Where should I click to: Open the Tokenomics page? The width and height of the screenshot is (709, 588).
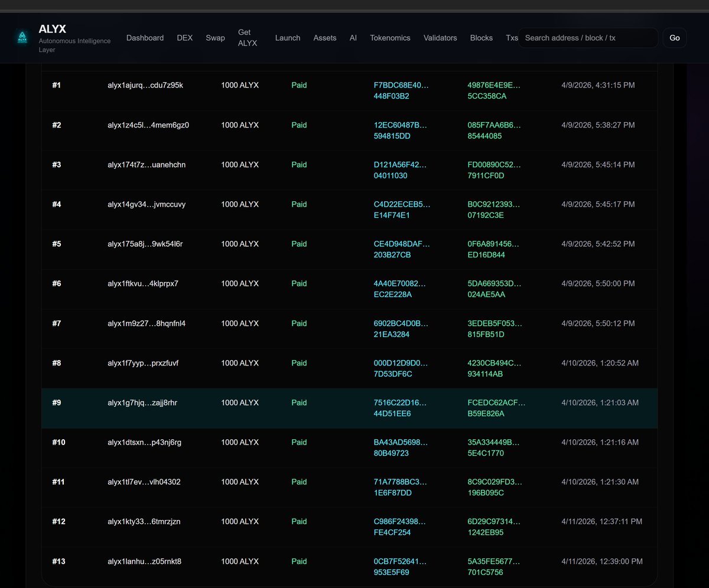tap(390, 38)
